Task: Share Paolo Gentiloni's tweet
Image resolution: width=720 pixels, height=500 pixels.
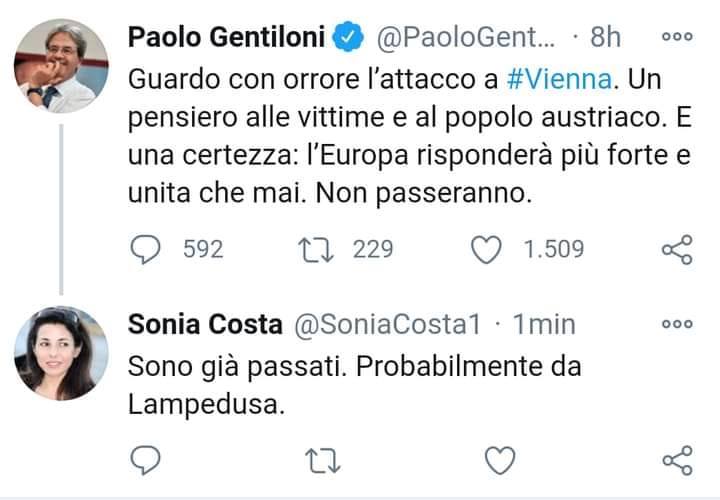Action: [678, 250]
